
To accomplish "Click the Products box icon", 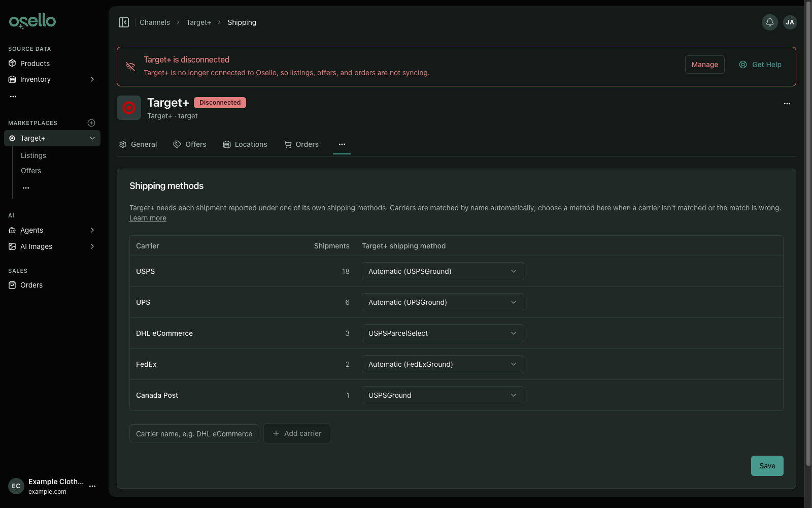I will pos(12,63).
